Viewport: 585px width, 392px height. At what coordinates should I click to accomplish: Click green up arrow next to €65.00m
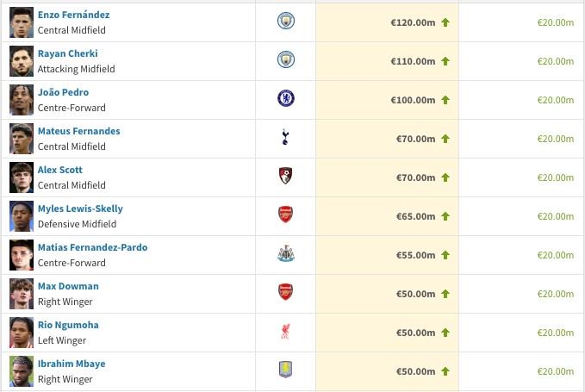point(445,216)
